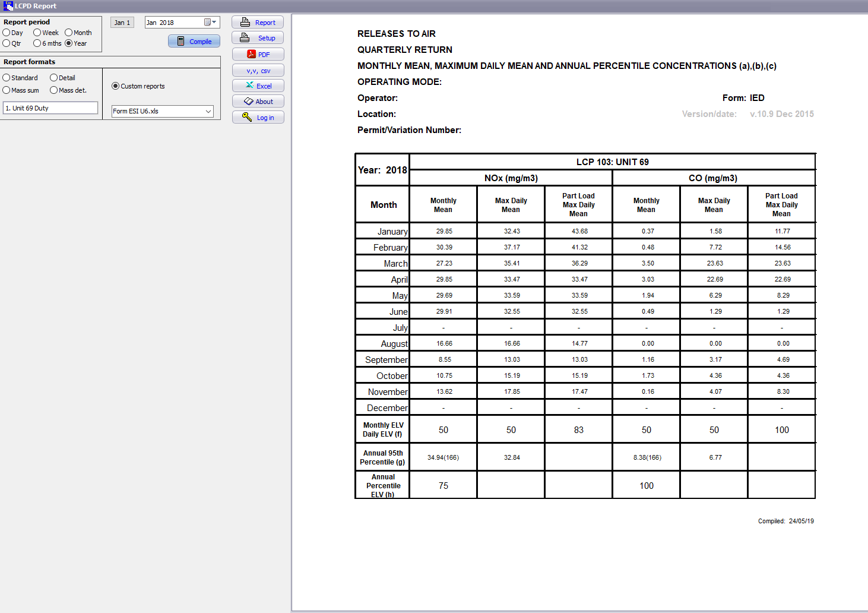Choose the Detail report format
The image size is (868, 613).
54,78
